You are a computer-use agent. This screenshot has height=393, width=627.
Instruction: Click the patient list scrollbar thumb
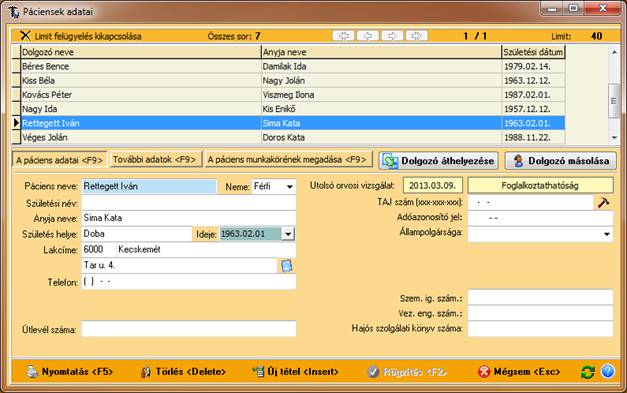(614, 101)
